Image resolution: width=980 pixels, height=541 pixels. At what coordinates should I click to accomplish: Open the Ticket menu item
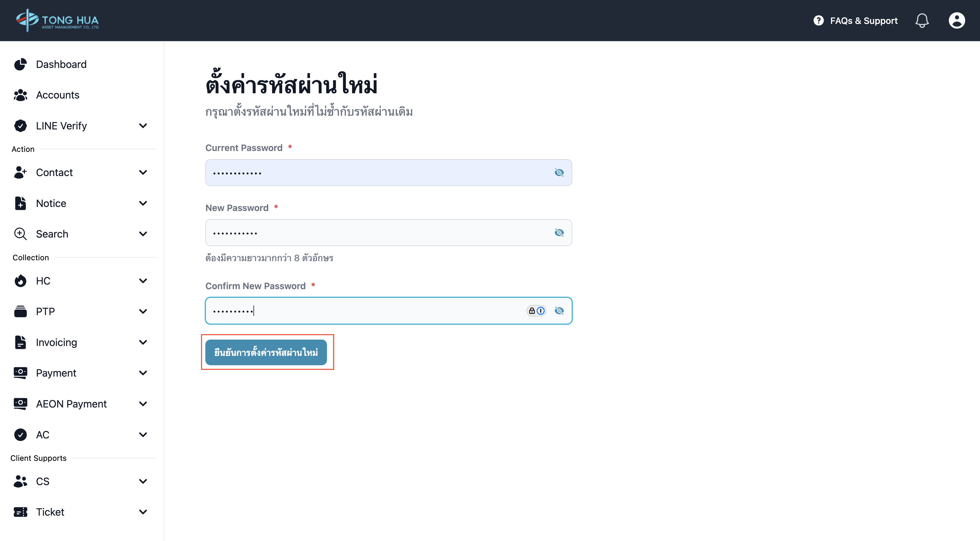click(x=50, y=512)
